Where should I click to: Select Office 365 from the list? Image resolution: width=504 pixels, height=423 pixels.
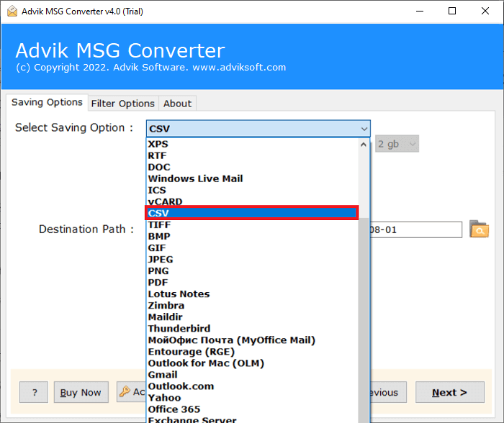pos(253,409)
